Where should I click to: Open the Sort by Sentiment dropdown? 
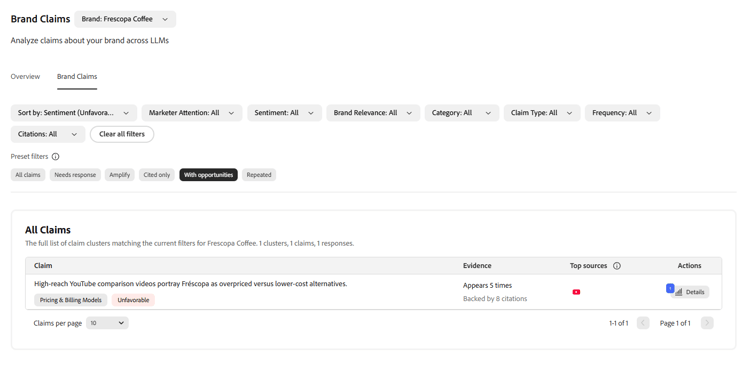(74, 113)
